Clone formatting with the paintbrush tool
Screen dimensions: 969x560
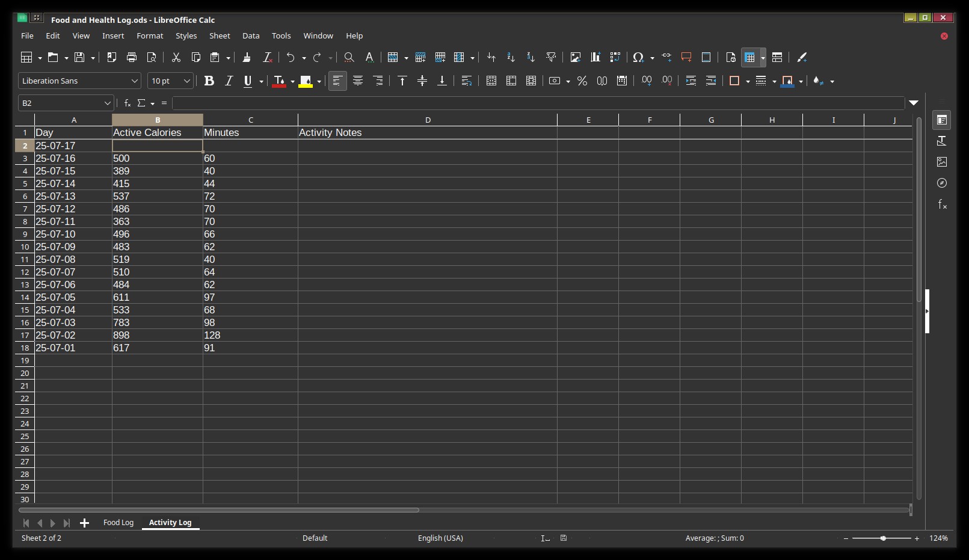[247, 57]
